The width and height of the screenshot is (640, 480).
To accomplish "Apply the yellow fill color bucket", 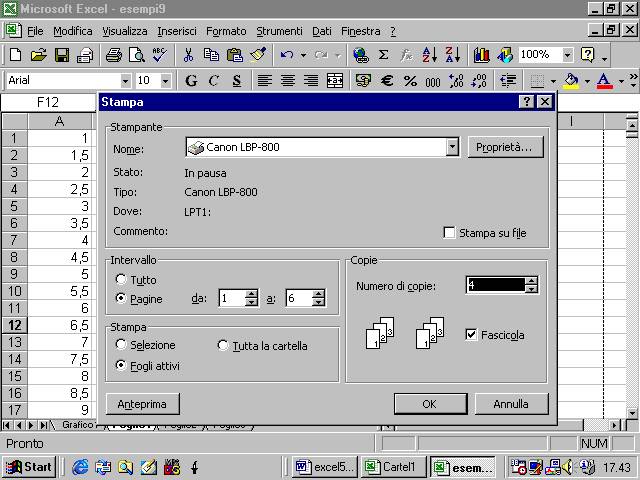I will coord(571,81).
